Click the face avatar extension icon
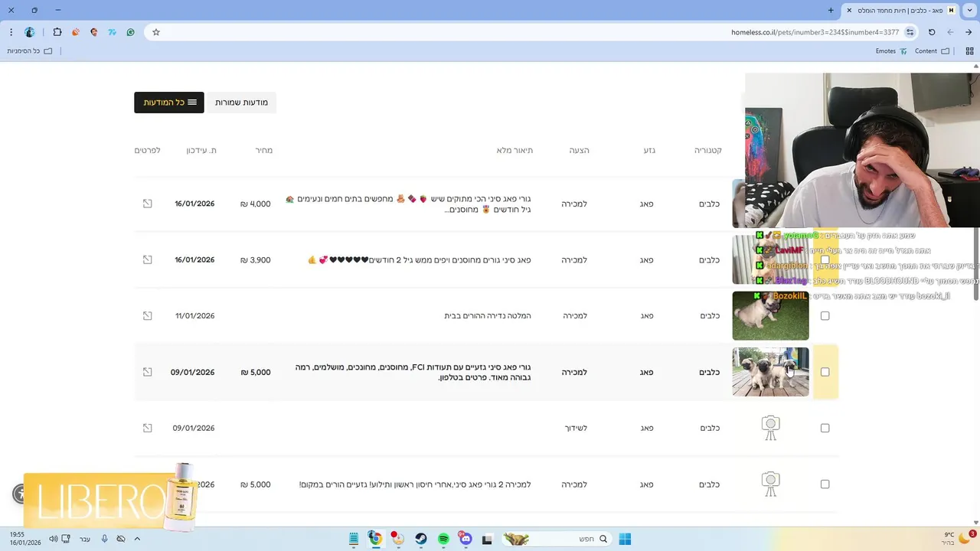The image size is (980, 551). (94, 32)
